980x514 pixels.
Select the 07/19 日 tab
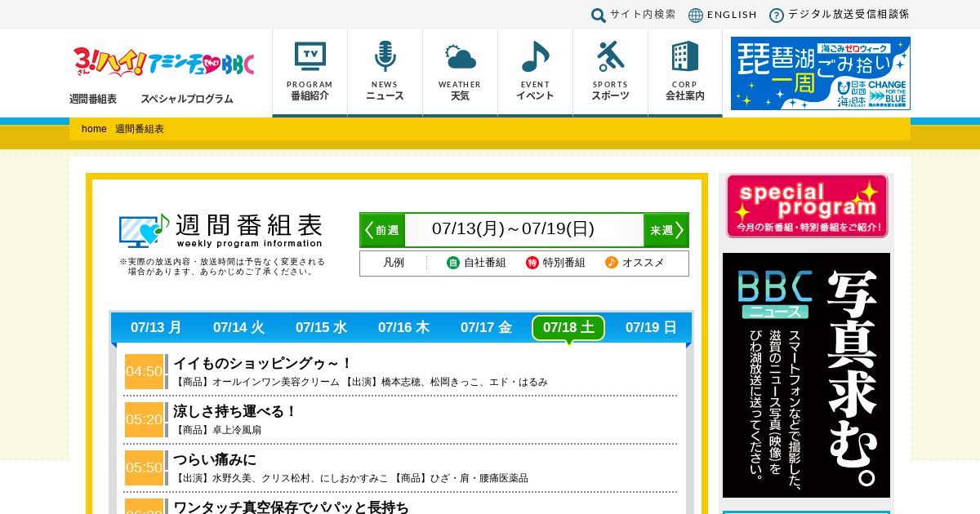pos(651,328)
